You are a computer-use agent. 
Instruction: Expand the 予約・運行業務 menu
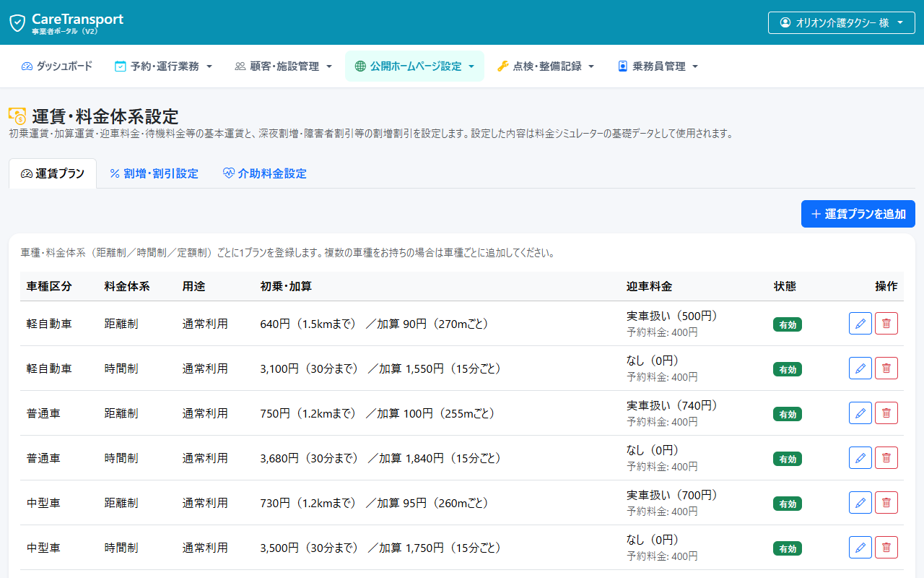(163, 66)
